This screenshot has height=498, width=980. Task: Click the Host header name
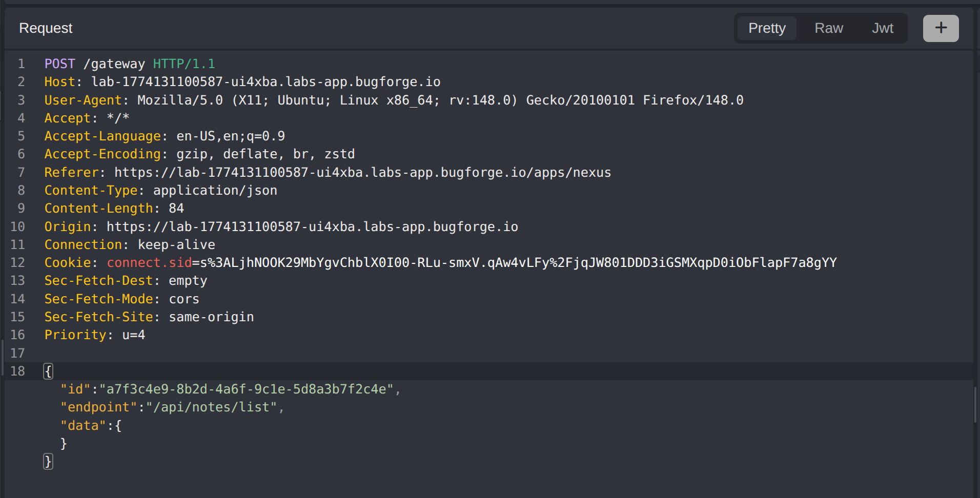[59, 82]
